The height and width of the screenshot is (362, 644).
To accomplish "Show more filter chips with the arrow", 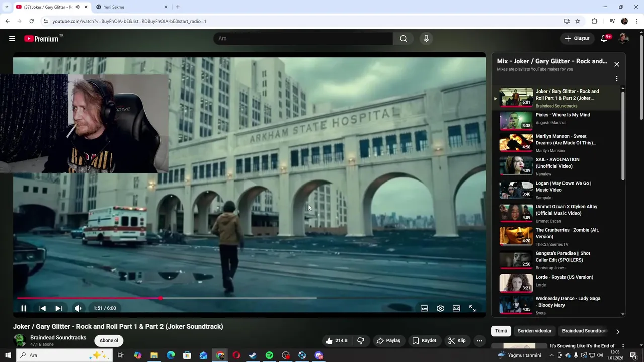I will [x=618, y=331].
